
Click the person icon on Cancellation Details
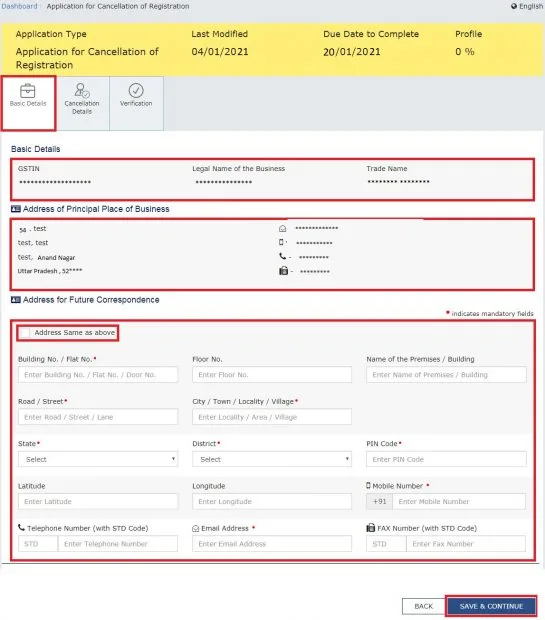82,91
